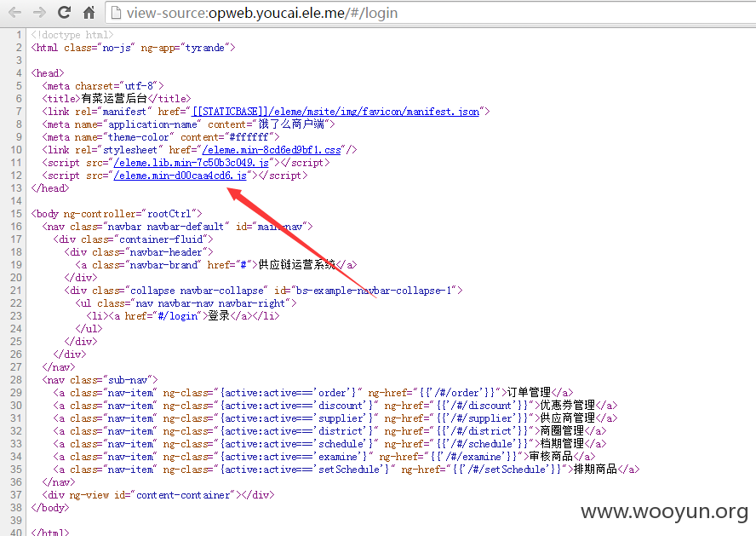This screenshot has height=536, width=756.
Task: Click the 排期商品 setSchedule nav-item line
Action: pos(346,470)
